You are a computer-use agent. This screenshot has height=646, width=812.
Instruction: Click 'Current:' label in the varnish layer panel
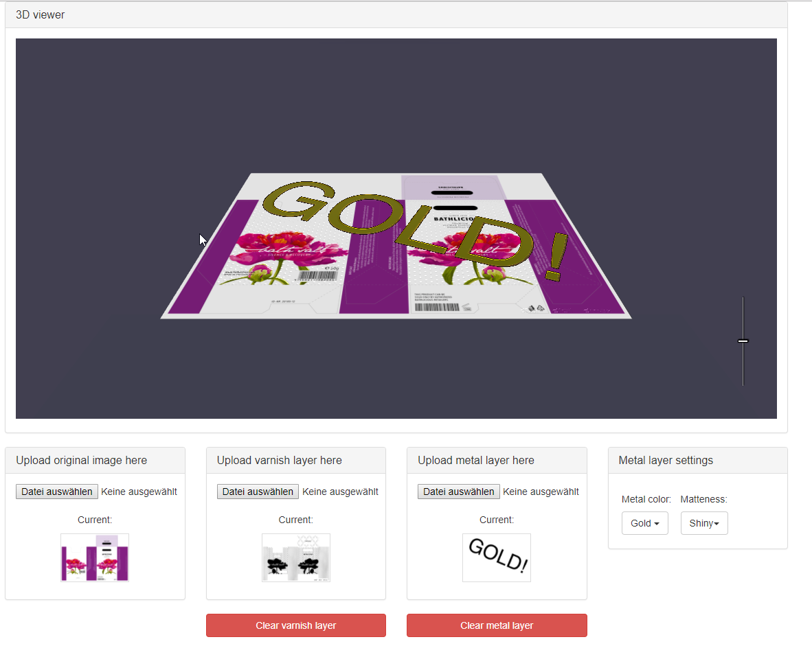[x=295, y=520]
